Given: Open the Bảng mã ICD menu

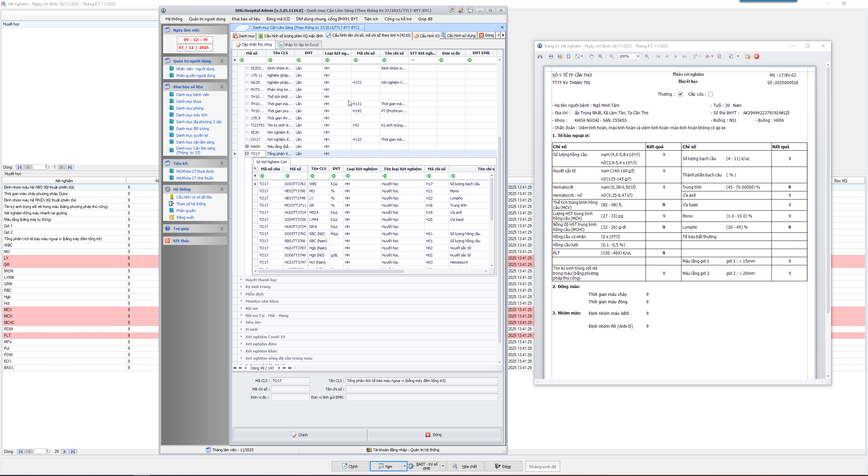Looking at the screenshot, I should (x=278, y=19).
